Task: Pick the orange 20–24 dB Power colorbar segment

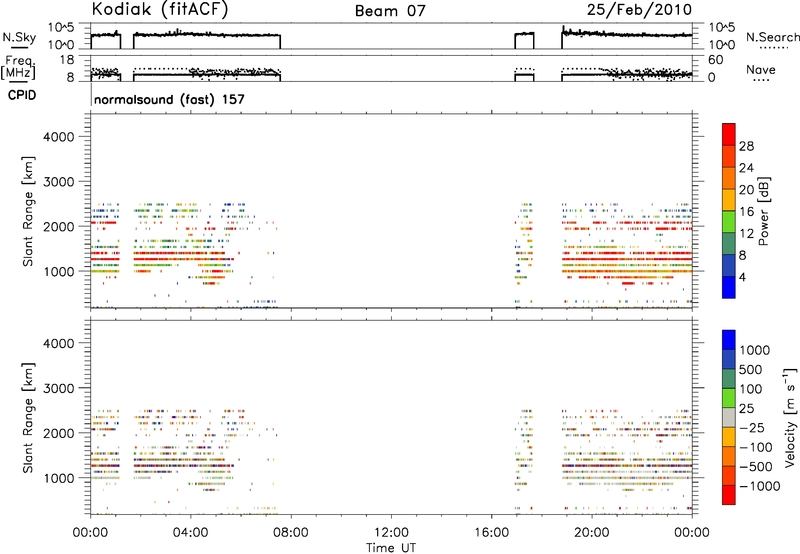Action: click(729, 178)
